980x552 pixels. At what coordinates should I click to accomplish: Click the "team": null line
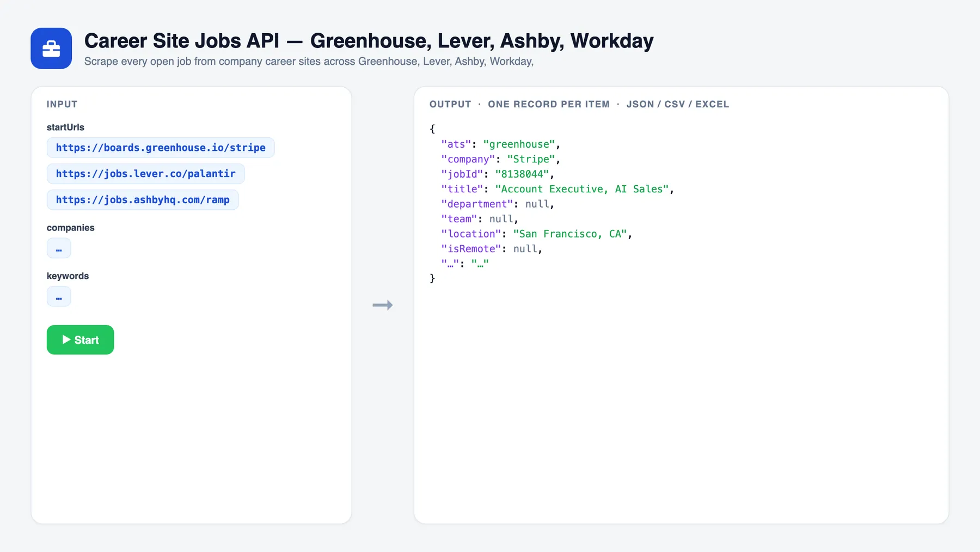pos(480,219)
